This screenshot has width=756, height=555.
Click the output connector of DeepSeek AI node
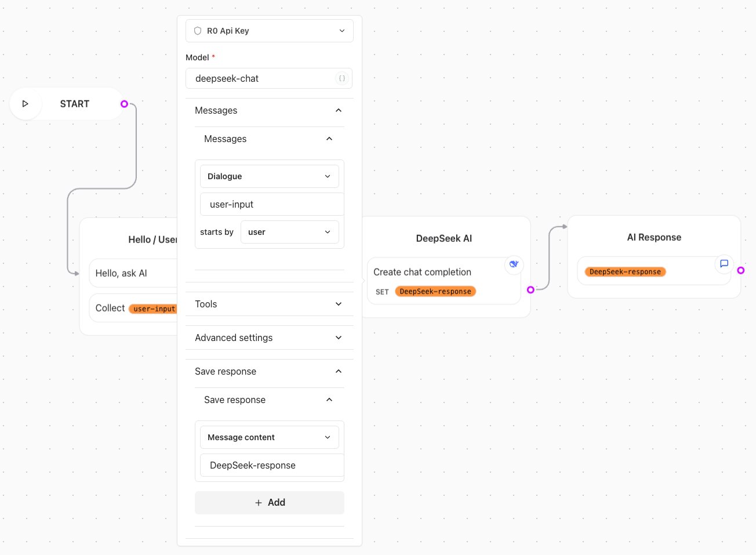coord(530,289)
